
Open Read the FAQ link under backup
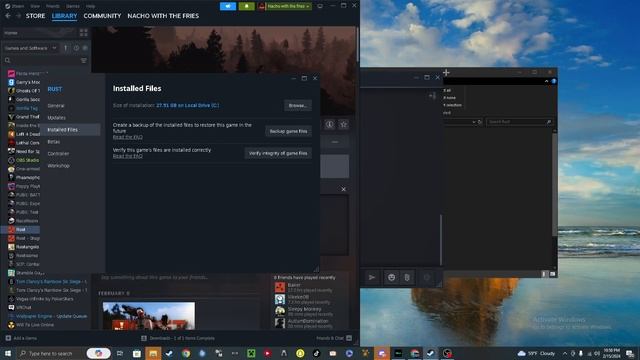pyautogui.click(x=128, y=137)
